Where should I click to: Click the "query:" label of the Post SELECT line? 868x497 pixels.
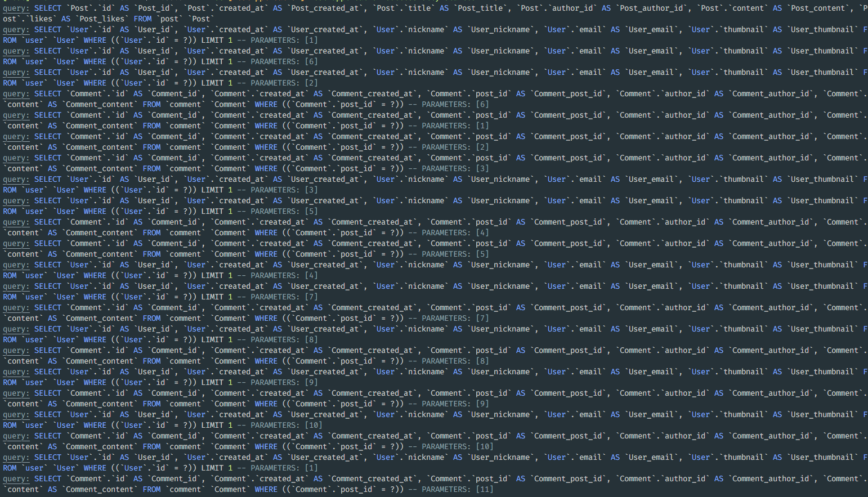click(16, 8)
